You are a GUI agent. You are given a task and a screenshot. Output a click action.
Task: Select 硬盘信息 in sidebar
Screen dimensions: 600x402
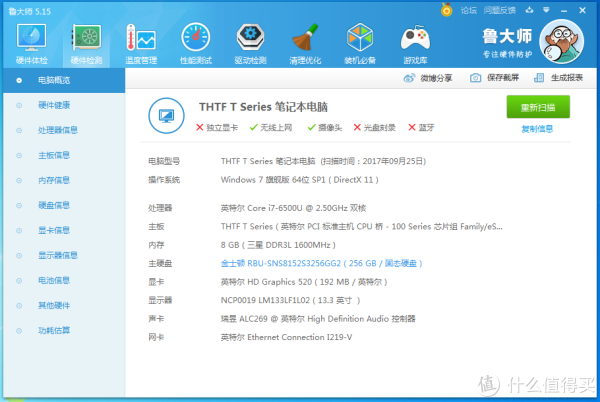(x=64, y=205)
